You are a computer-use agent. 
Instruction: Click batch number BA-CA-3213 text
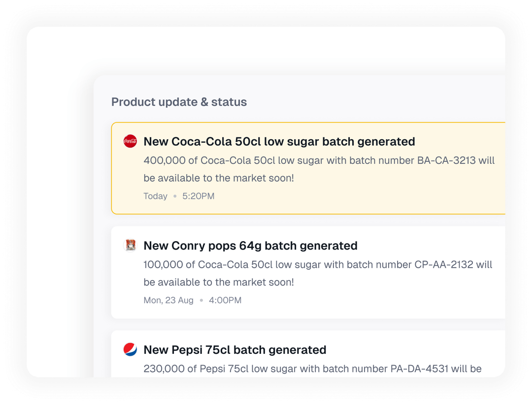pos(446,160)
